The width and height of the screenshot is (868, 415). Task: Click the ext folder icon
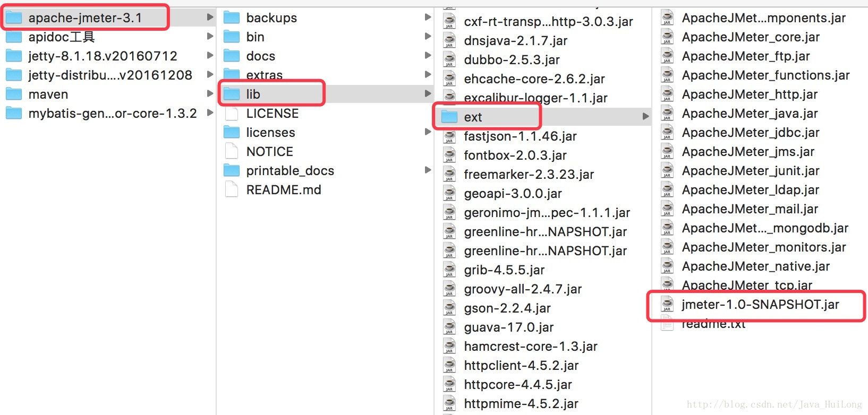(449, 117)
